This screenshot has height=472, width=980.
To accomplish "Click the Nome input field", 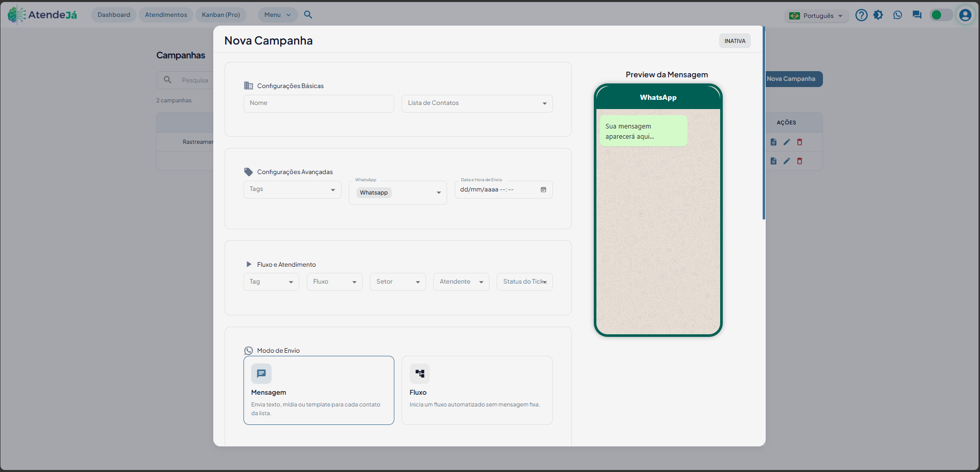I will point(319,103).
